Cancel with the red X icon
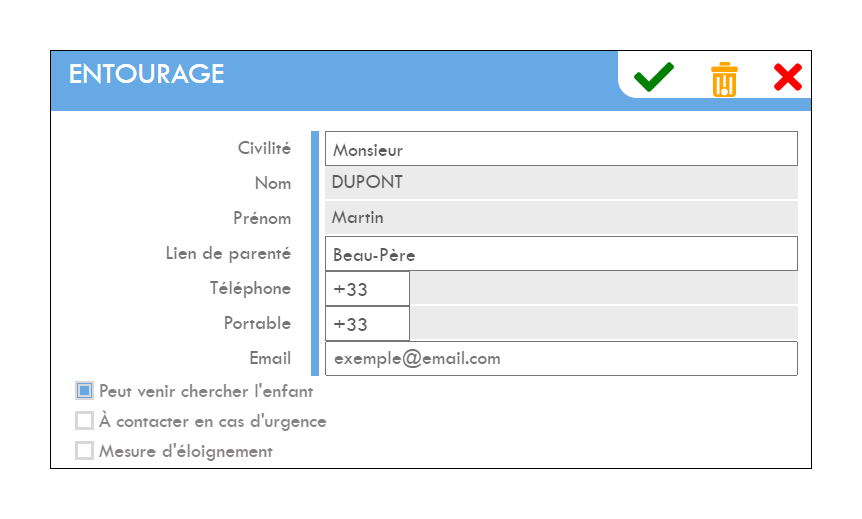 tap(788, 77)
